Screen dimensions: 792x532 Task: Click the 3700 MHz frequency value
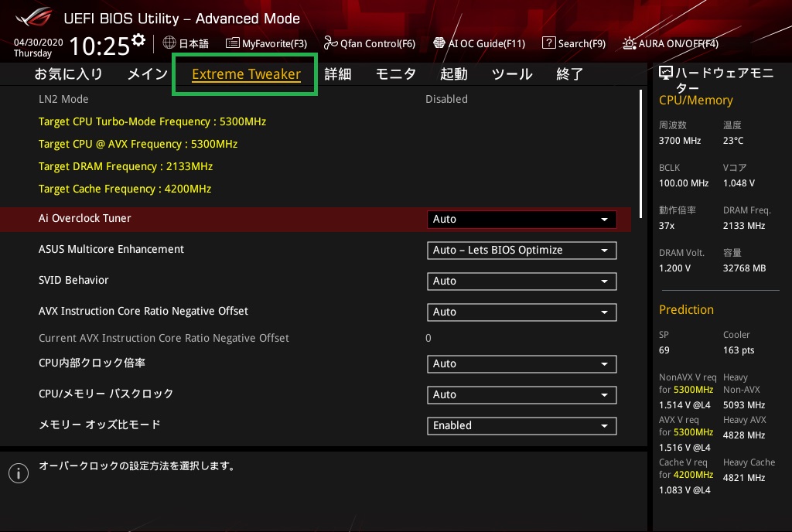coord(679,140)
